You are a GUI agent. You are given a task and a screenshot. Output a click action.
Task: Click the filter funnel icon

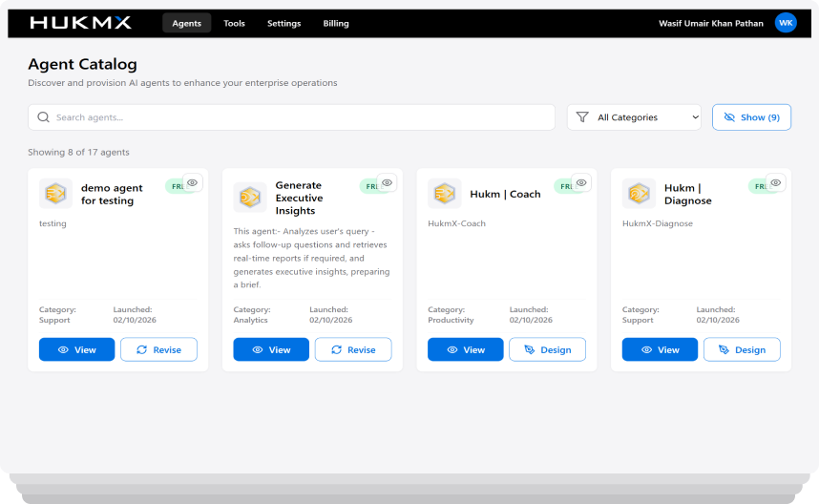click(x=582, y=117)
